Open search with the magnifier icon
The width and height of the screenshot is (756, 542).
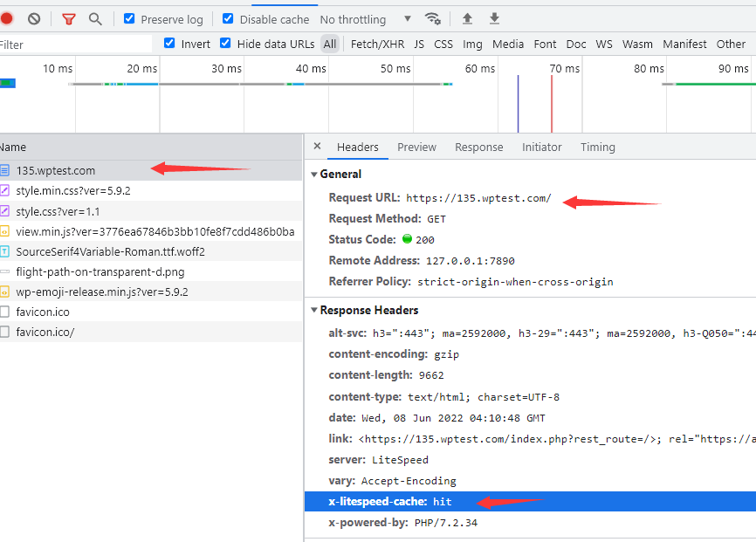click(95, 18)
